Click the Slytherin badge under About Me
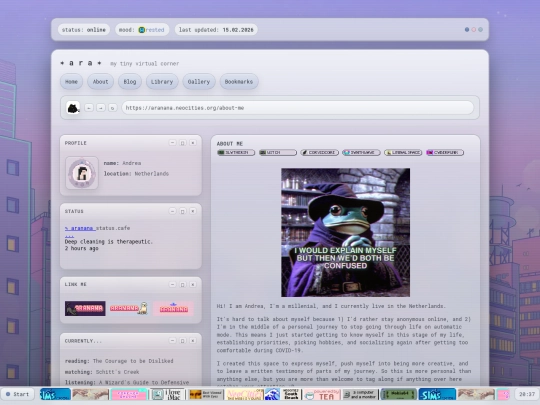Viewport: 540px width, 405px height. pos(236,153)
